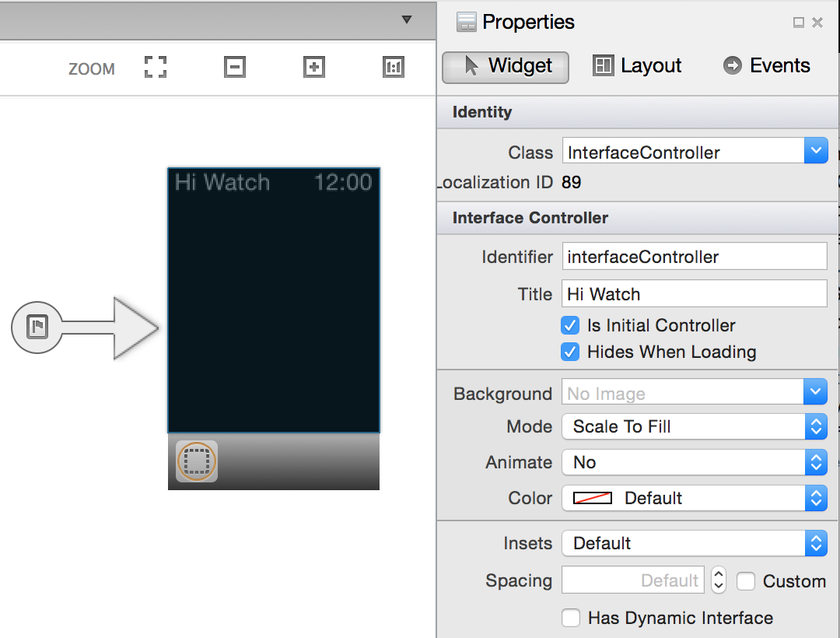Image resolution: width=840 pixels, height=638 pixels.
Task: Select the zoom out icon
Action: [235, 67]
